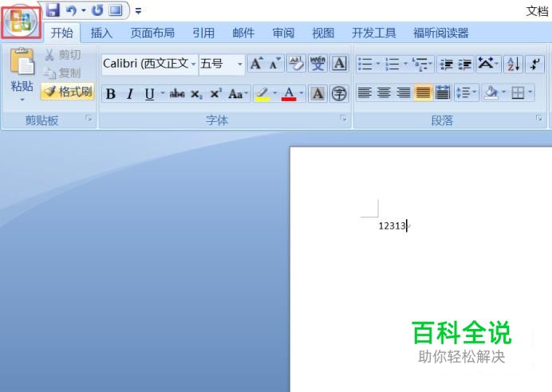Apply red font color
Screen dimensions: 552x392
(289, 94)
